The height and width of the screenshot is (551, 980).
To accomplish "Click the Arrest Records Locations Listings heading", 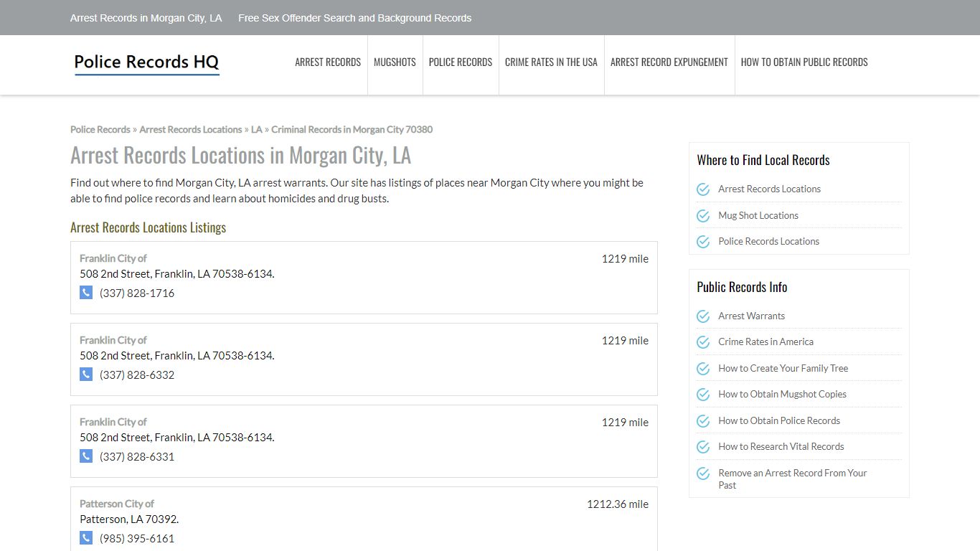I will pyautogui.click(x=149, y=228).
